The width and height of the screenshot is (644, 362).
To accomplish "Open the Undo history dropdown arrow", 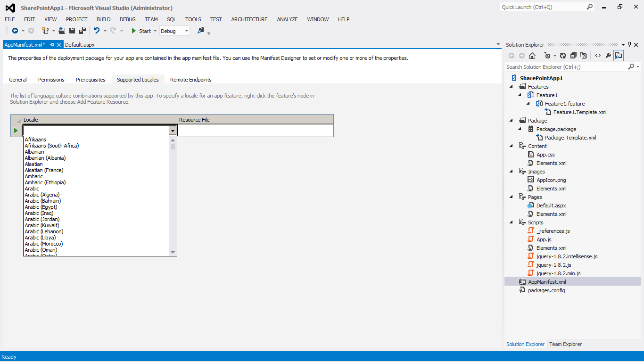I will (x=105, y=31).
